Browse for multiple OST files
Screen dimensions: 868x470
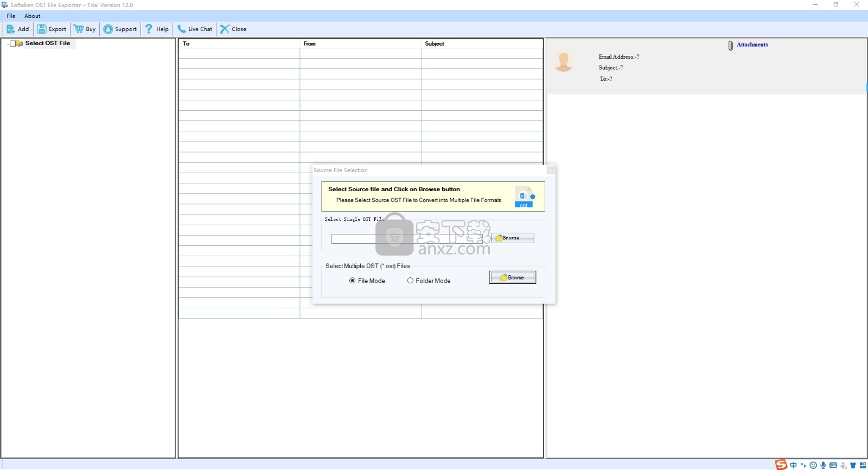click(513, 277)
